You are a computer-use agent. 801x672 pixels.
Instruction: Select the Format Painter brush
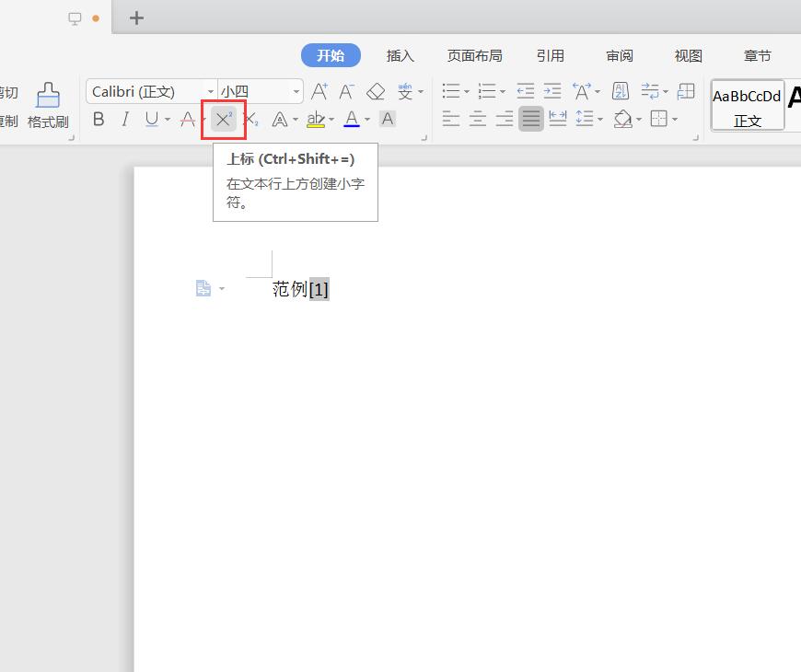(48, 105)
